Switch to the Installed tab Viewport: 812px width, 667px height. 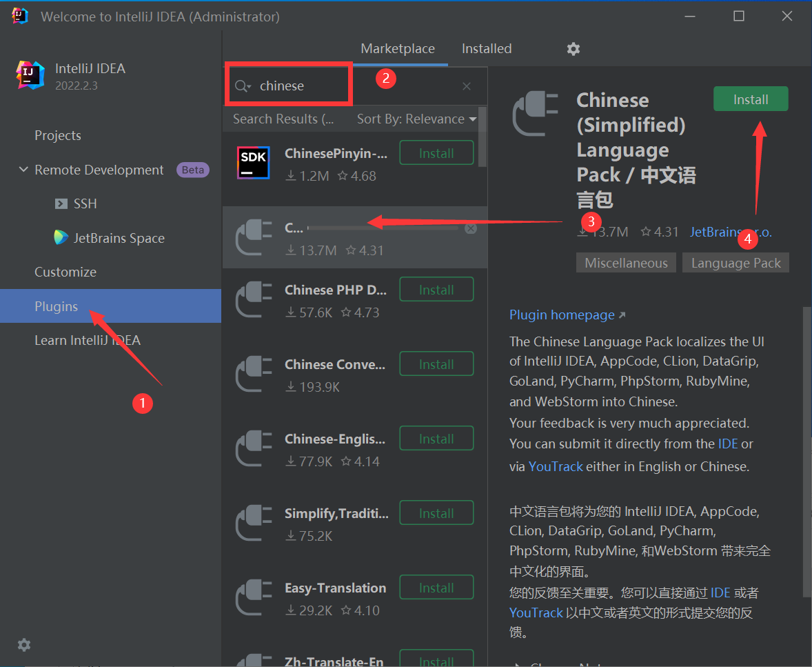(x=487, y=49)
